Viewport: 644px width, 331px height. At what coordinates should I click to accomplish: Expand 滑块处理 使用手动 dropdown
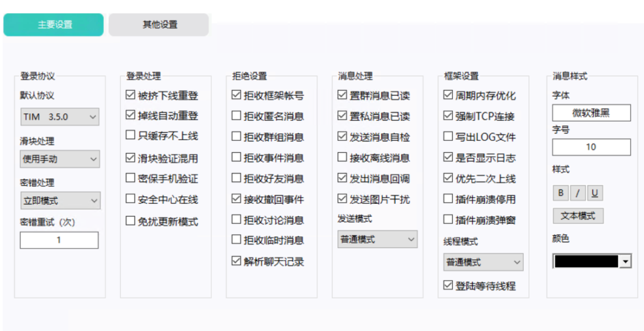pyautogui.click(x=60, y=159)
